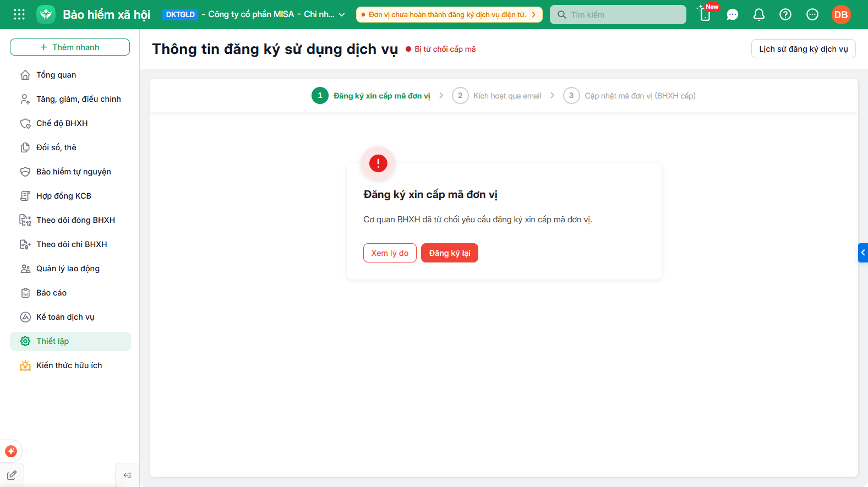Click the Theo dõi chi BHXH icon
The image size is (868, 487).
click(25, 244)
